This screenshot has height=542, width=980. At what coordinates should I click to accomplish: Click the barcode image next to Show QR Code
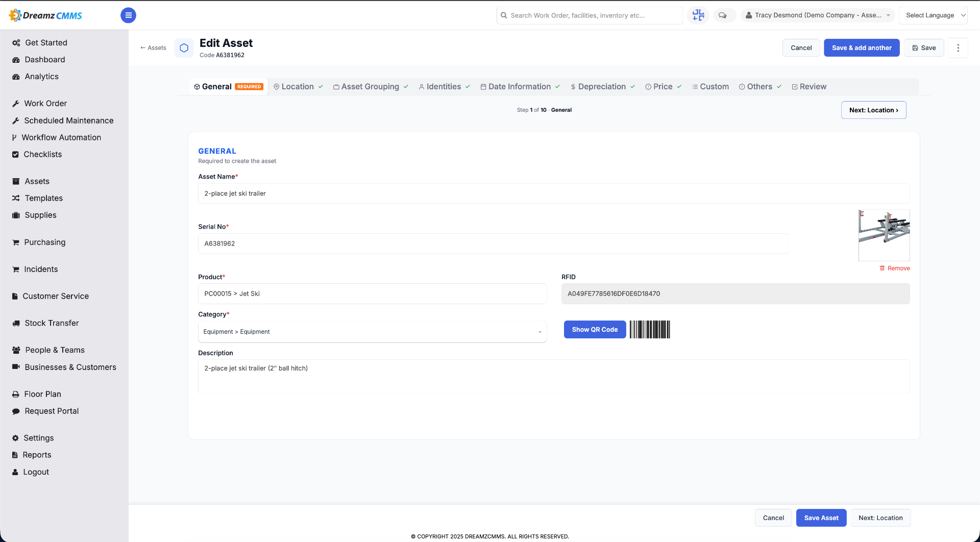650,330
